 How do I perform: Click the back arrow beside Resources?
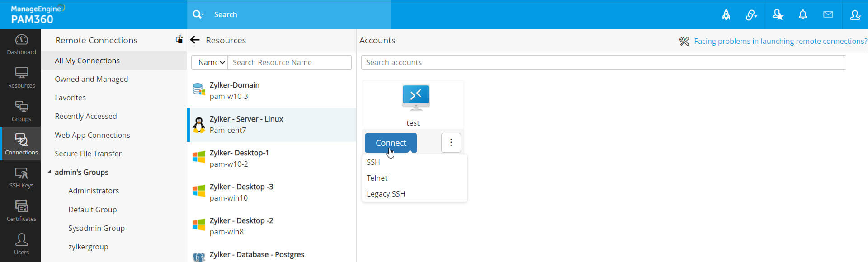point(195,40)
